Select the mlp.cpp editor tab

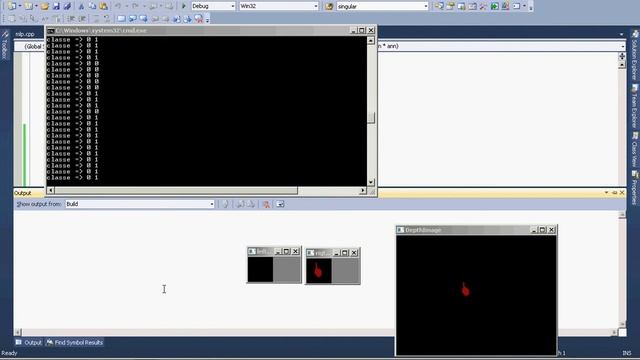(25, 34)
